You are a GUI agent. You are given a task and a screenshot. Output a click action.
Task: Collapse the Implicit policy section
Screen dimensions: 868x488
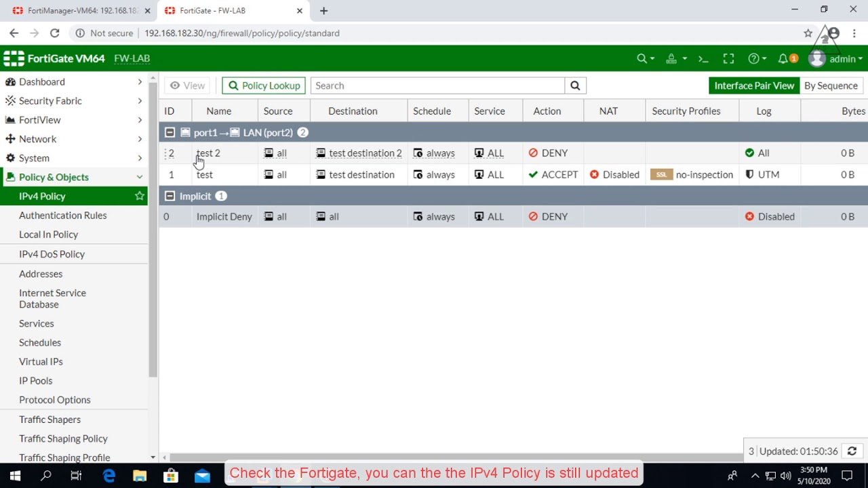point(170,197)
